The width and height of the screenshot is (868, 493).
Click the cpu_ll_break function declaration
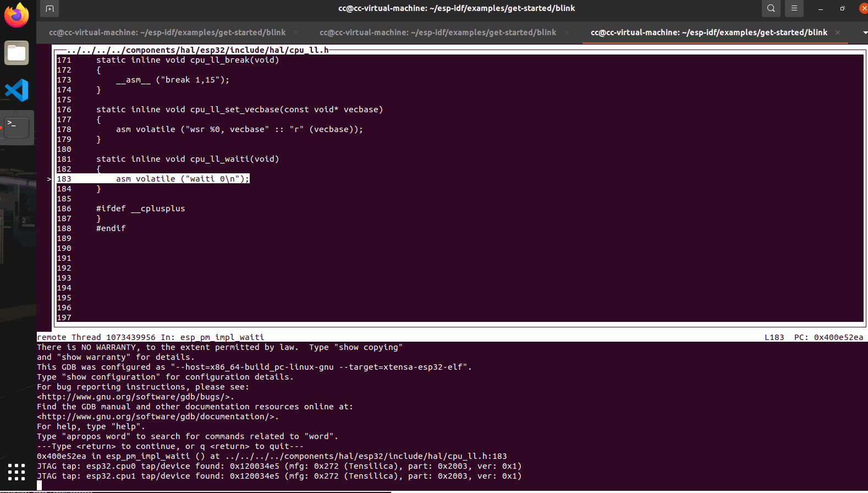pyautogui.click(x=188, y=60)
